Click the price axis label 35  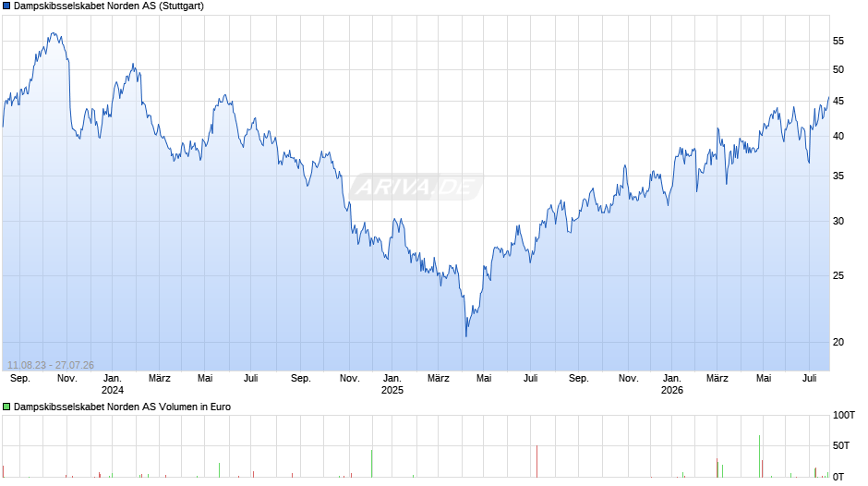838,176
